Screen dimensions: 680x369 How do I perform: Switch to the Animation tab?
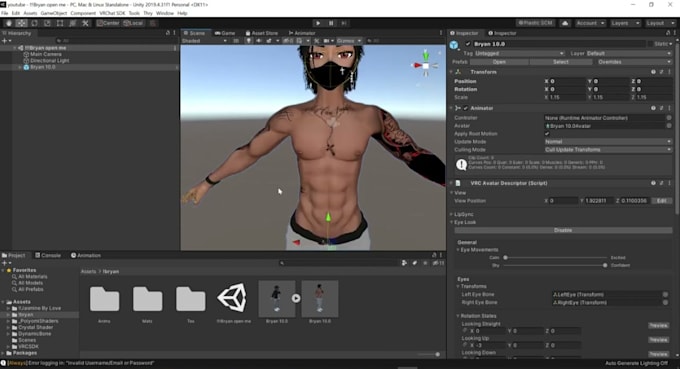coord(86,255)
